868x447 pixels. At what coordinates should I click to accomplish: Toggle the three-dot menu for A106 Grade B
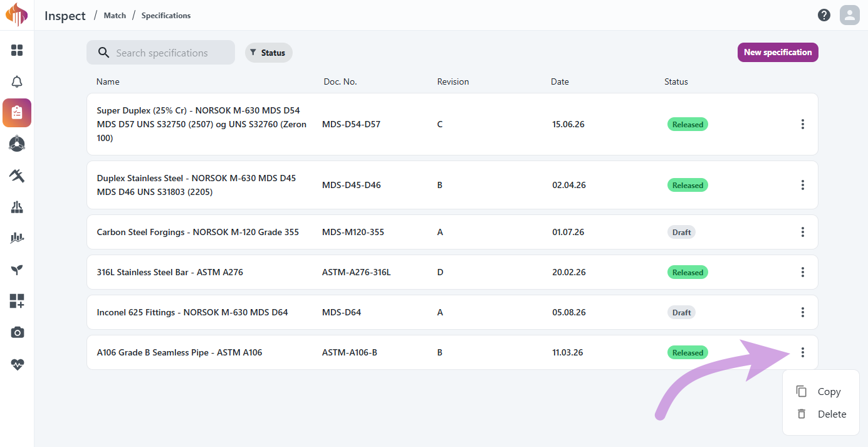pos(803,352)
